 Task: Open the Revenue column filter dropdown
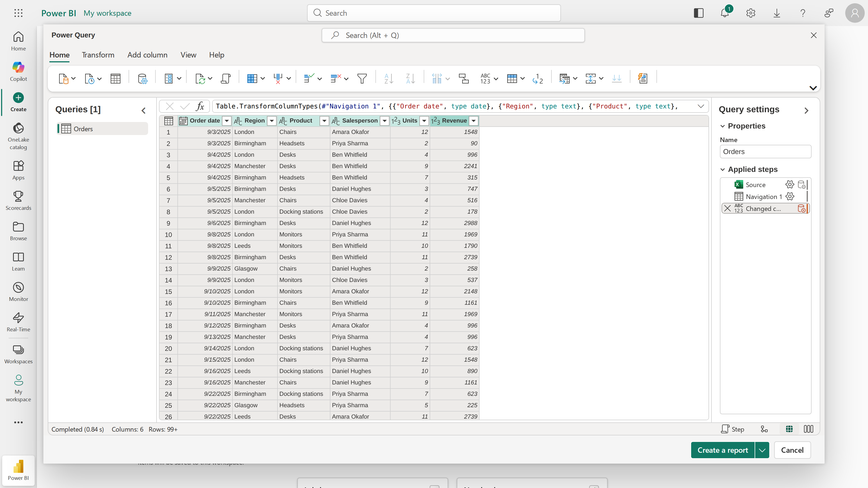point(473,121)
